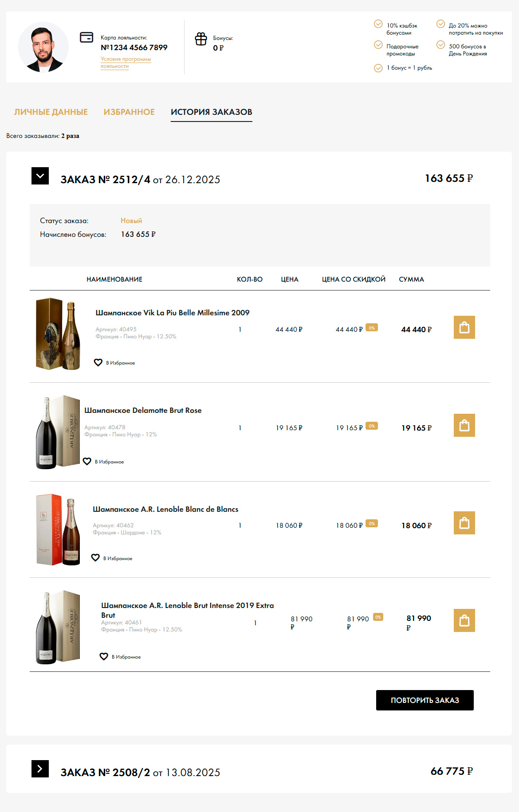Toggle favorite heart for Delamotte Brut Rose
The width and height of the screenshot is (519, 812).
(87, 462)
